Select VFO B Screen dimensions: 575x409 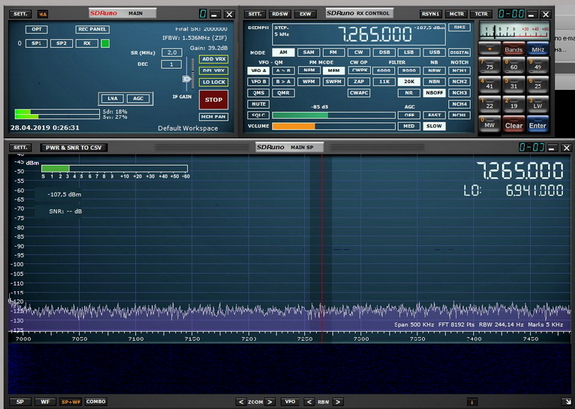(258, 81)
